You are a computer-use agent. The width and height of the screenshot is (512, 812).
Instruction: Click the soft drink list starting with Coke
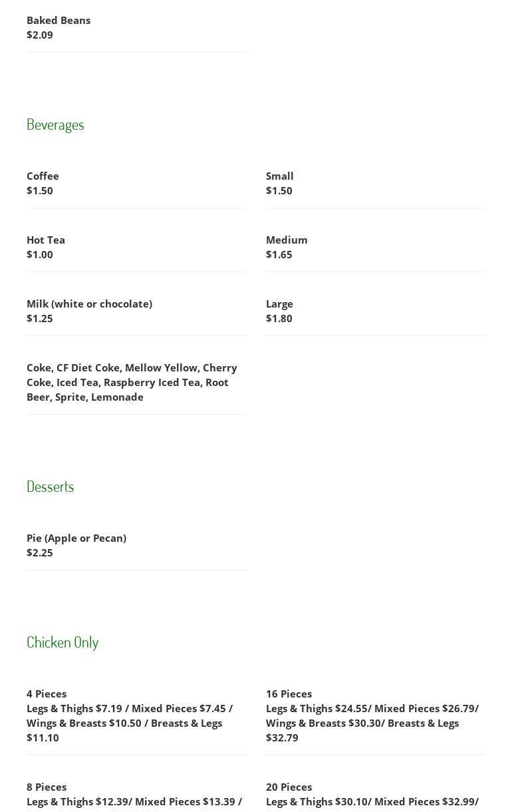(132, 382)
